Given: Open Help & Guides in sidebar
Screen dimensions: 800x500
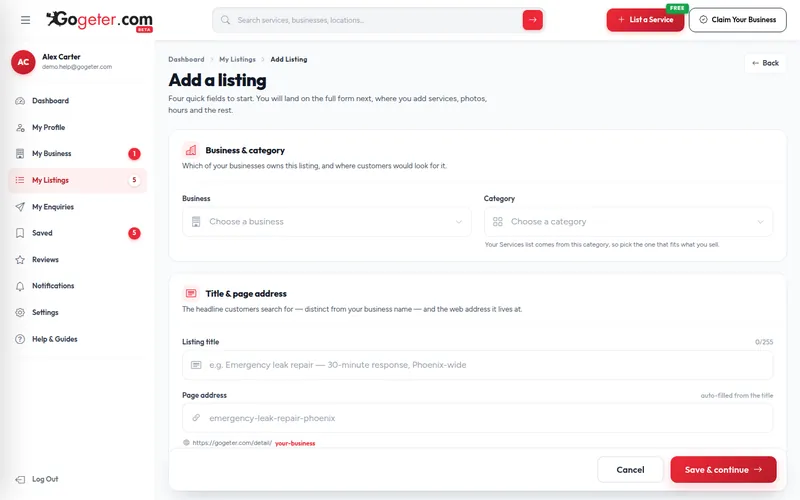Looking at the screenshot, I should 78,339.
